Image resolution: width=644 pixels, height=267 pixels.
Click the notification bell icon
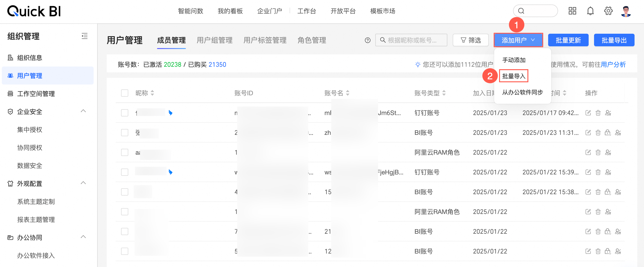coord(590,11)
